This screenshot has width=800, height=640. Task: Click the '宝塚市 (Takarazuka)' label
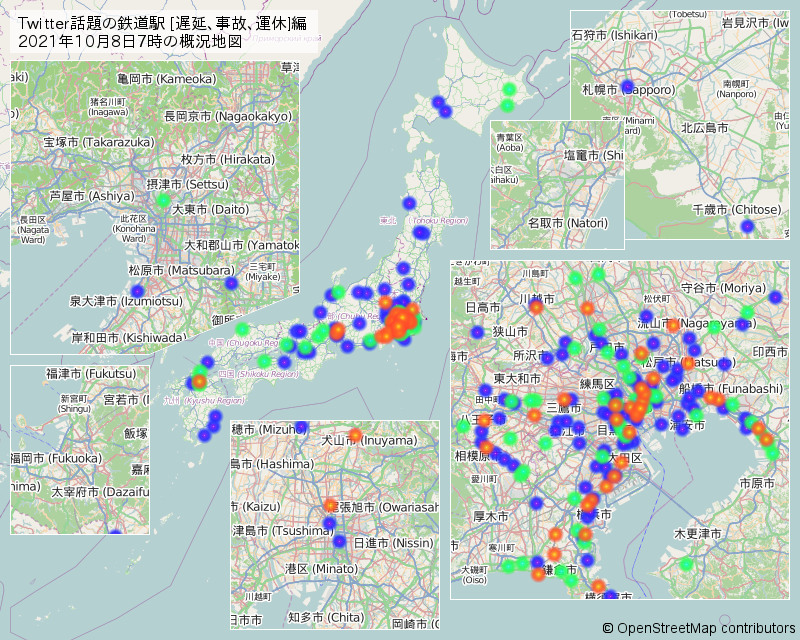(98, 142)
